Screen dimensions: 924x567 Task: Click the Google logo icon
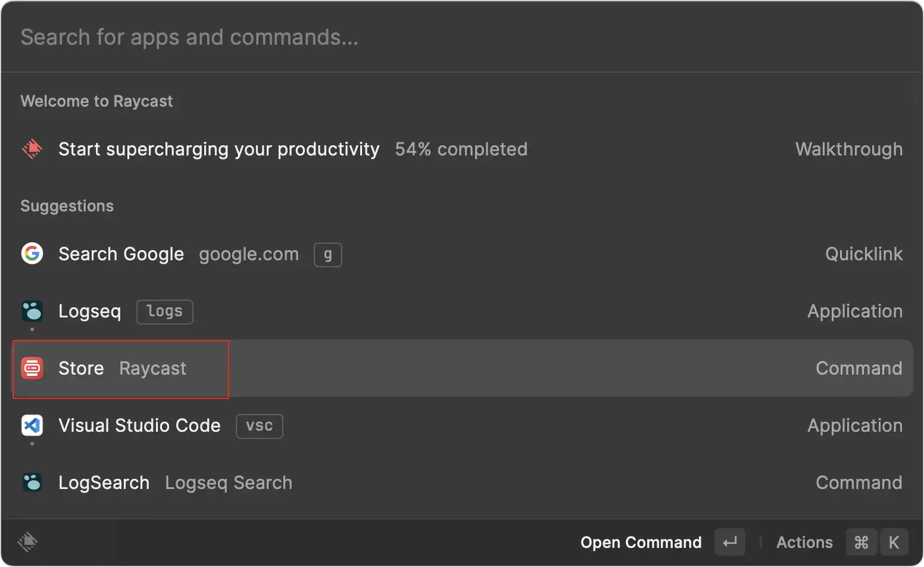point(32,254)
